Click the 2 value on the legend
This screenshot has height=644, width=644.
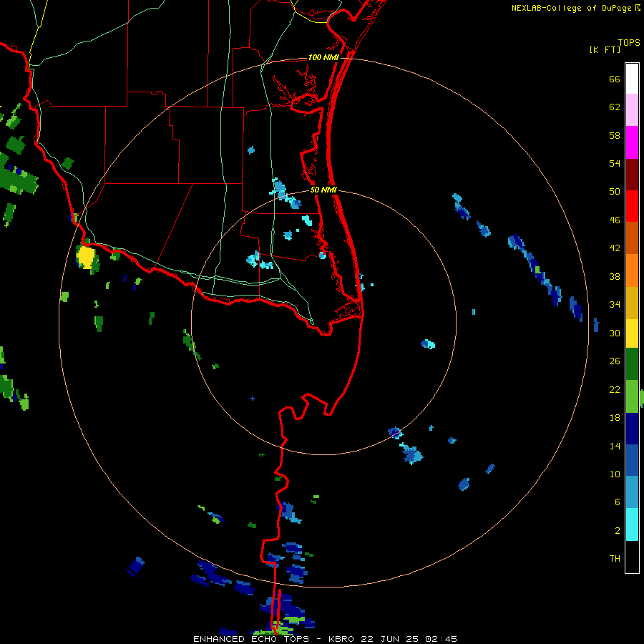pyautogui.click(x=618, y=530)
